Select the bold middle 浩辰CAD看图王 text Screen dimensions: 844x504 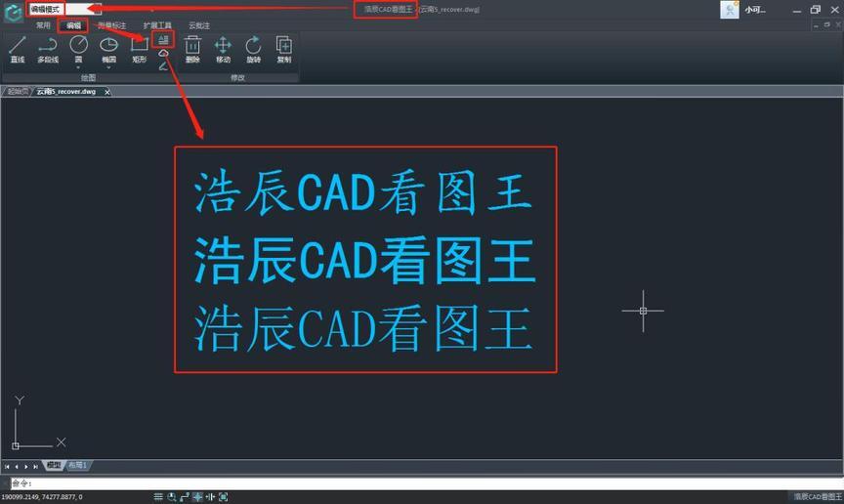(x=365, y=261)
